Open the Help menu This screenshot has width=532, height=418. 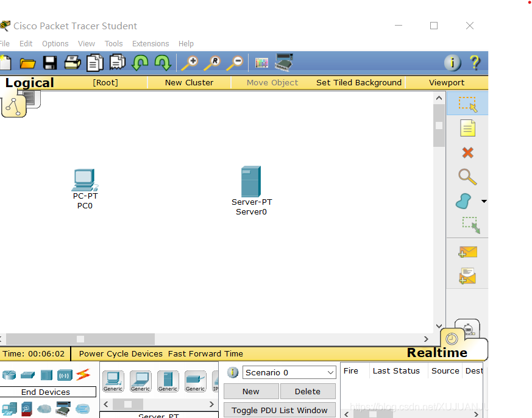pos(186,44)
